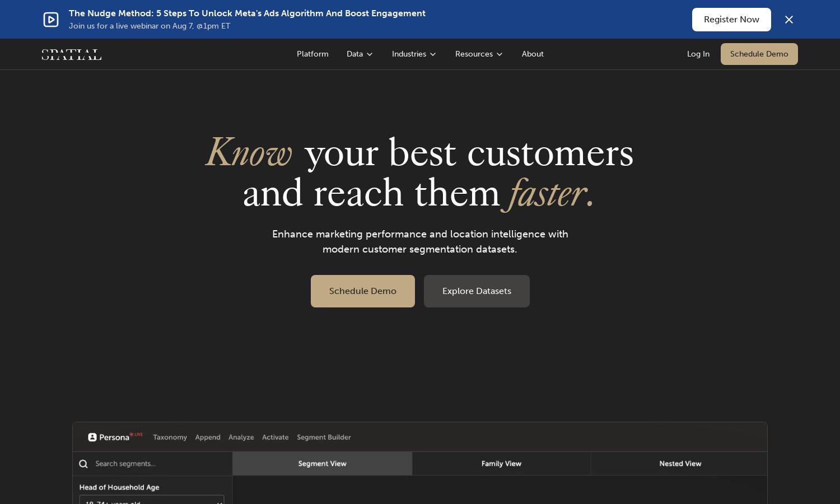Click the webinar play icon in banner

tap(51, 20)
